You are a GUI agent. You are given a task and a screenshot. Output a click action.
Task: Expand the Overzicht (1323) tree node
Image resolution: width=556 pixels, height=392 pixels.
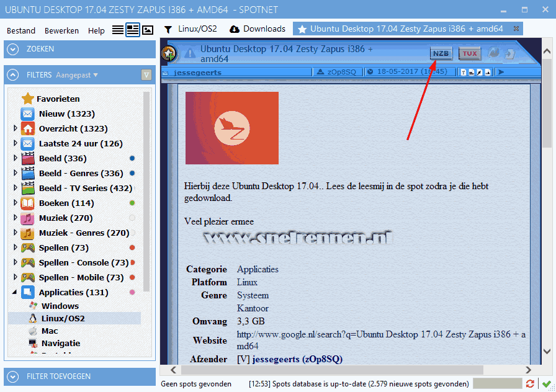[x=15, y=128]
